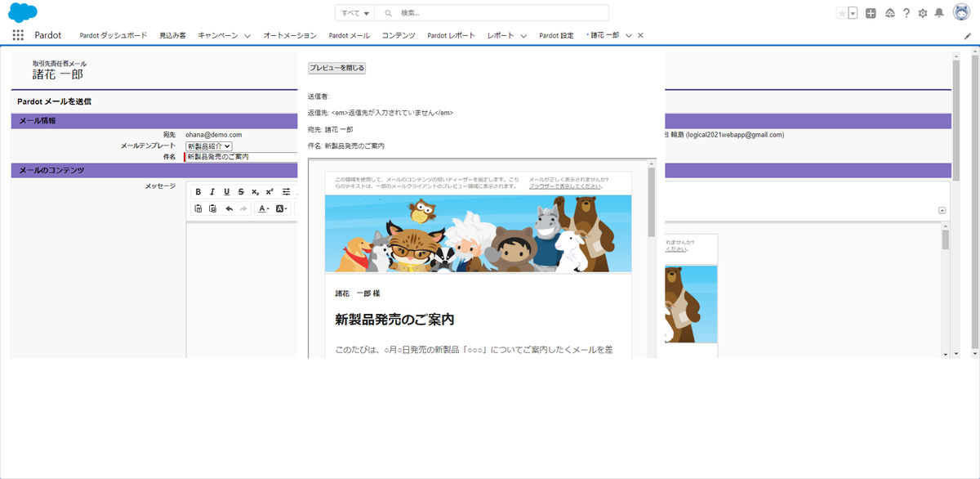Open the キャンペーン tab

[x=218, y=36]
